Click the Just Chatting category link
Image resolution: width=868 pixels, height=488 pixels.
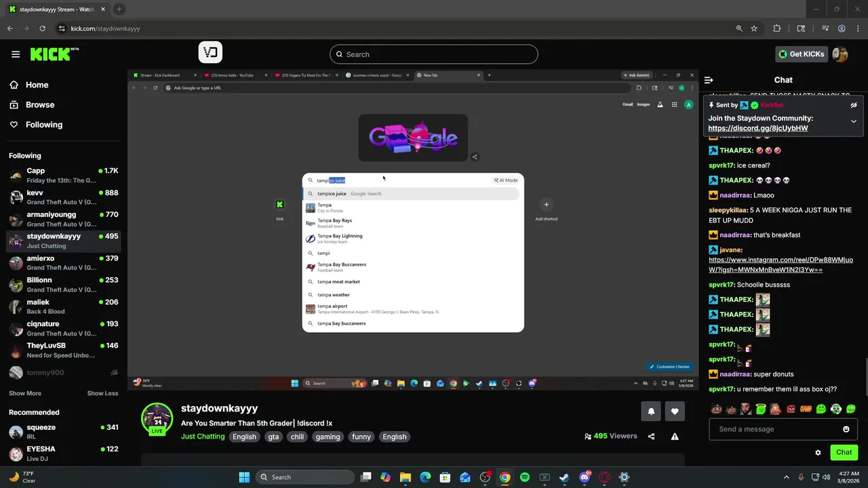click(x=203, y=436)
